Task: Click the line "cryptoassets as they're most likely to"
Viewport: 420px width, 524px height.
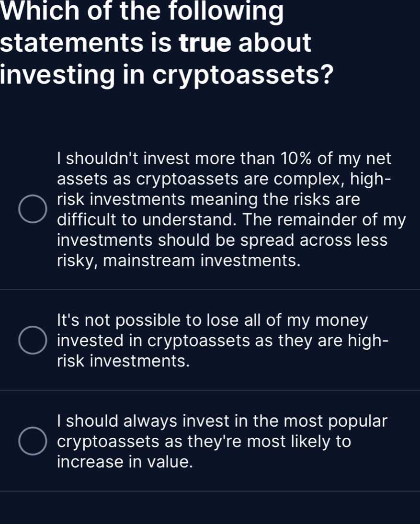Action: [x=204, y=441]
